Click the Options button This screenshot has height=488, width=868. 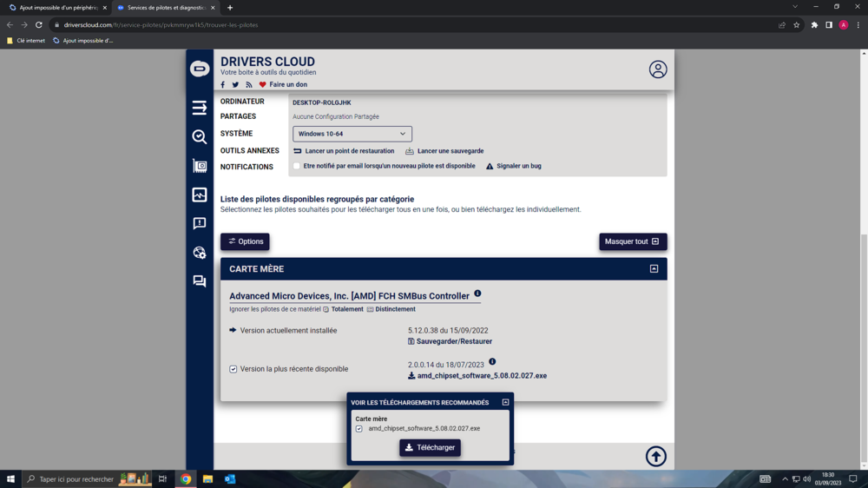(245, 241)
